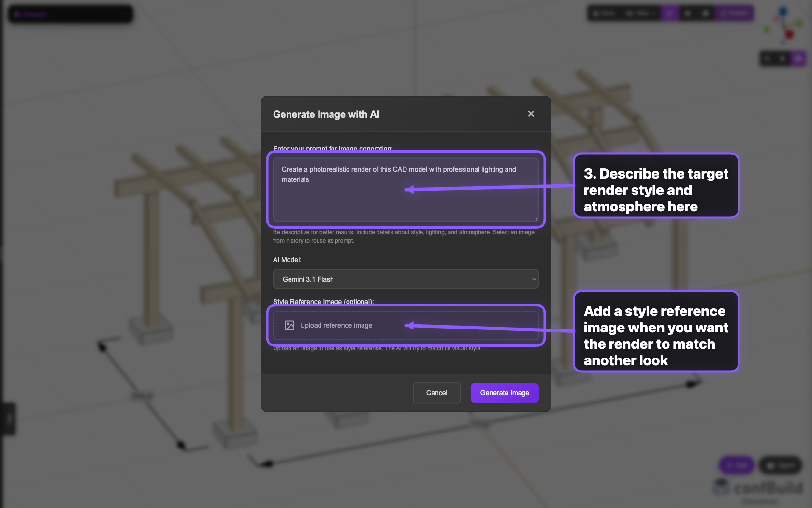Click inside the image generation prompt text area

coord(406,190)
